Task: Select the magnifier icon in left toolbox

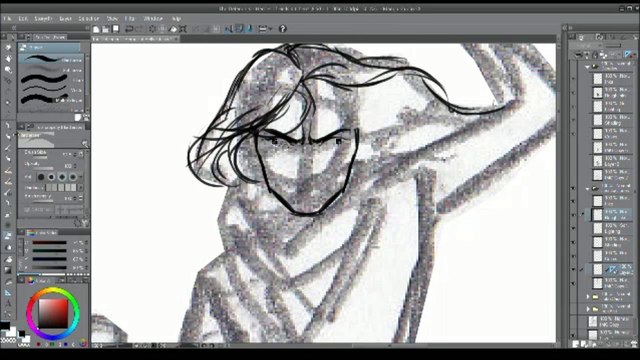Action: (x=8, y=70)
